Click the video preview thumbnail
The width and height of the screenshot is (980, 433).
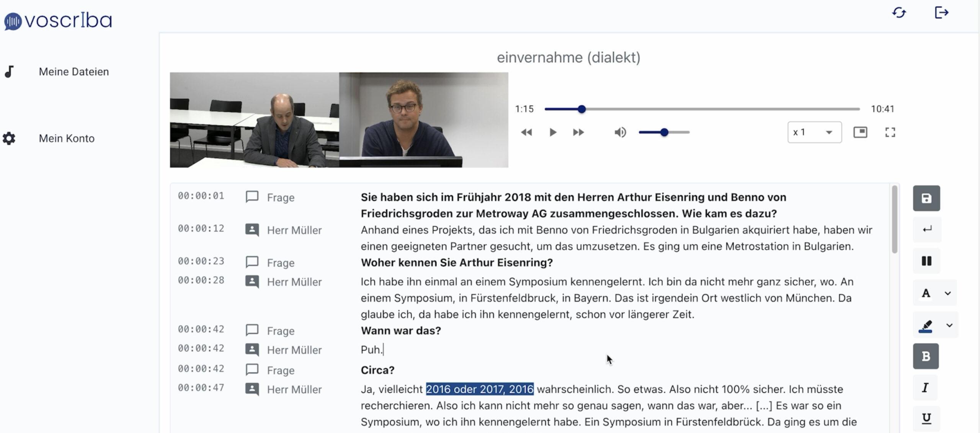(339, 120)
